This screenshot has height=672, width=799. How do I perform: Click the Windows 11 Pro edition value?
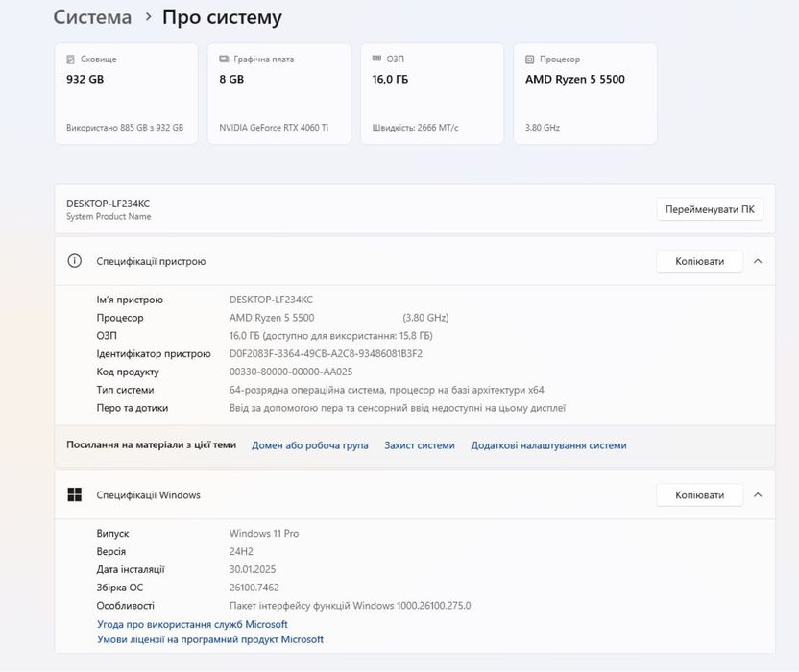264,534
